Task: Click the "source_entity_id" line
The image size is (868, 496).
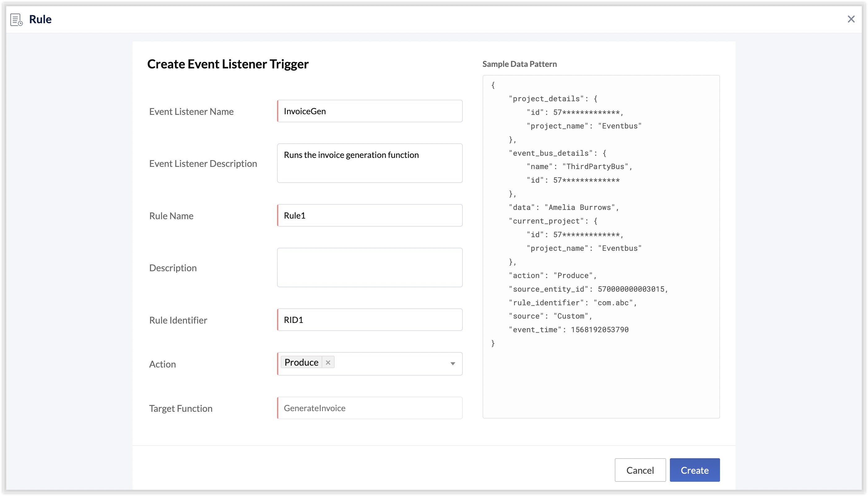Action: pyautogui.click(x=588, y=289)
